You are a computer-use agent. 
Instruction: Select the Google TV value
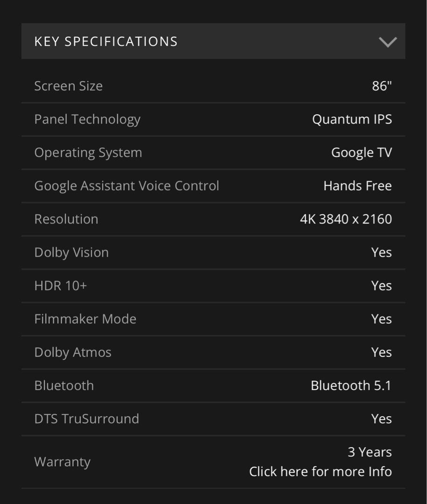362,152
